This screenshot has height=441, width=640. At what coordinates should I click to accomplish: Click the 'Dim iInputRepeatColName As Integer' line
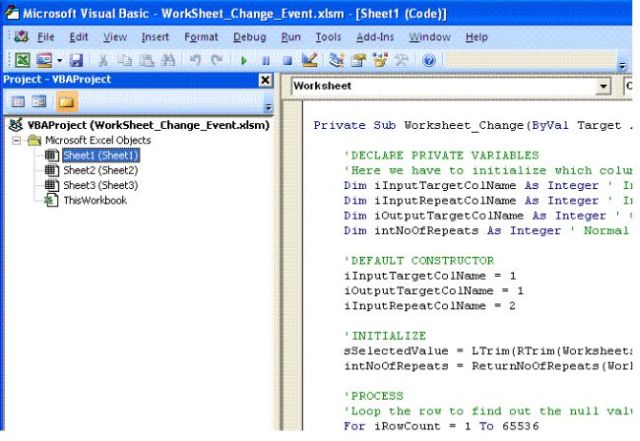pos(471,200)
